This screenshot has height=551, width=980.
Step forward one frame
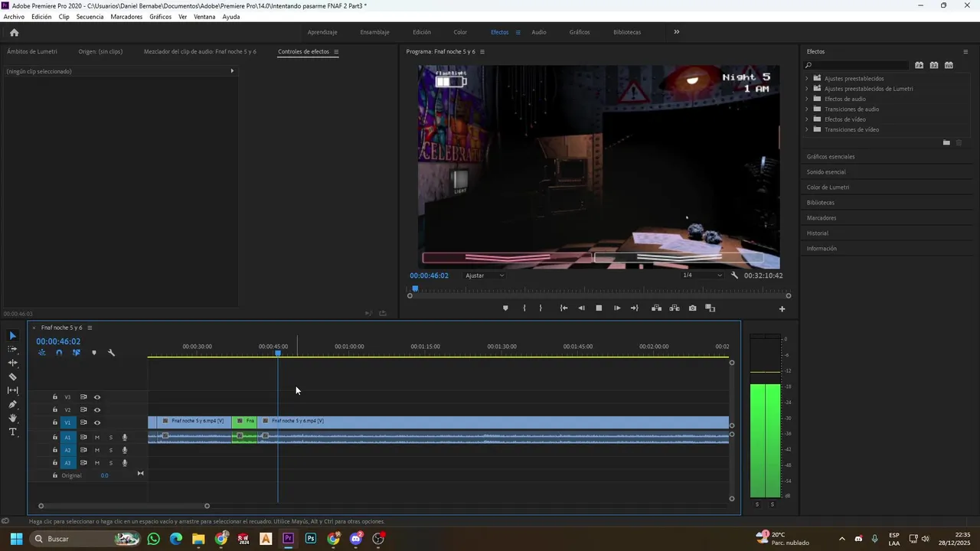click(617, 308)
